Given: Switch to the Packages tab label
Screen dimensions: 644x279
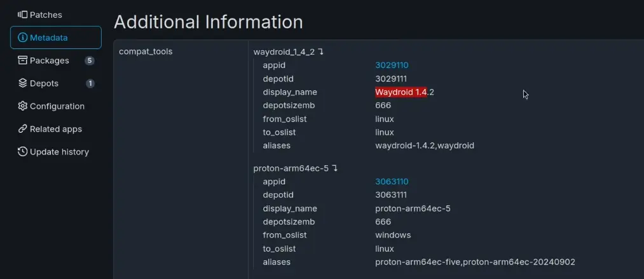Looking at the screenshot, I should pos(50,60).
